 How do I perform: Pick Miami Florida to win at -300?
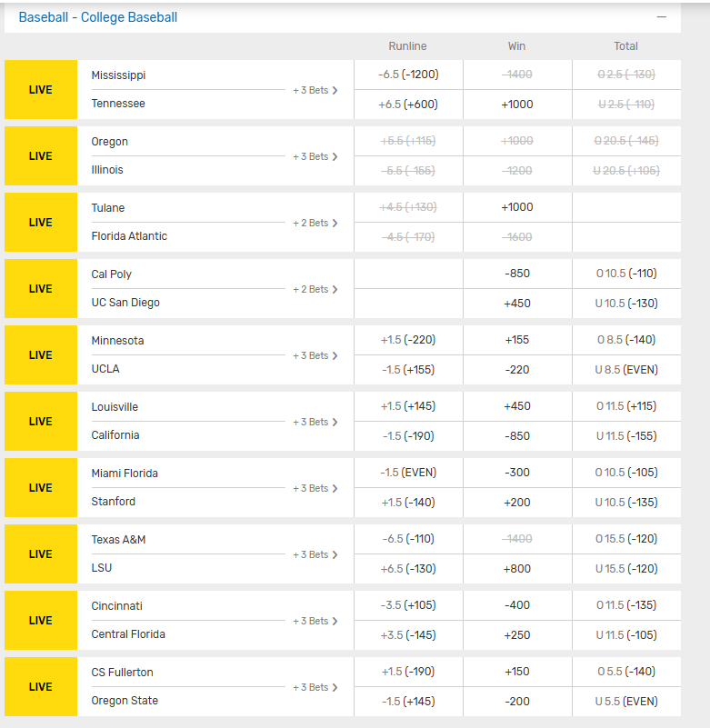coord(517,473)
